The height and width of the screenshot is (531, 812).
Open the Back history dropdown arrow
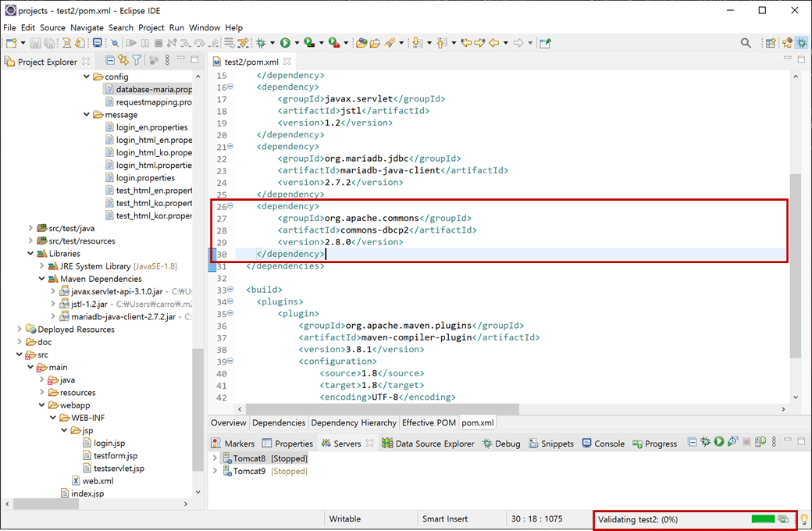point(505,43)
